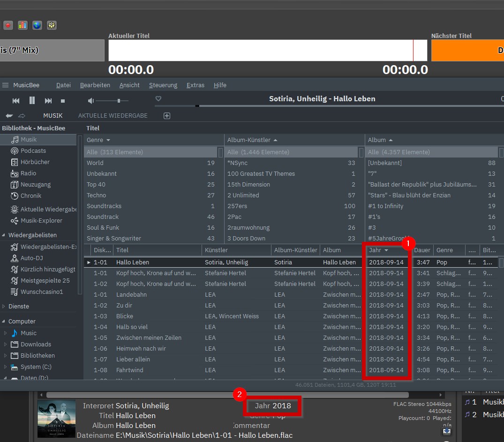Select artist 2 Unlimited
504x442 pixels.
click(291, 195)
